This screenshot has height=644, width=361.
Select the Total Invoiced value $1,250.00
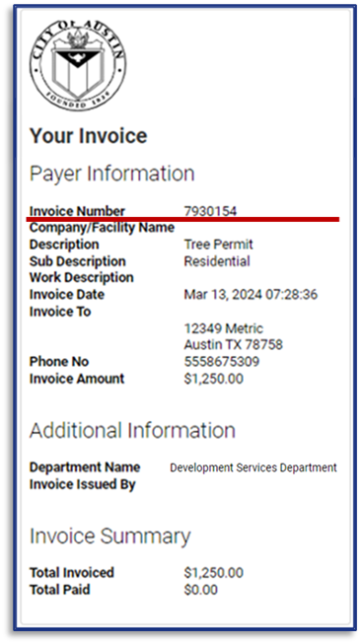click(214, 573)
